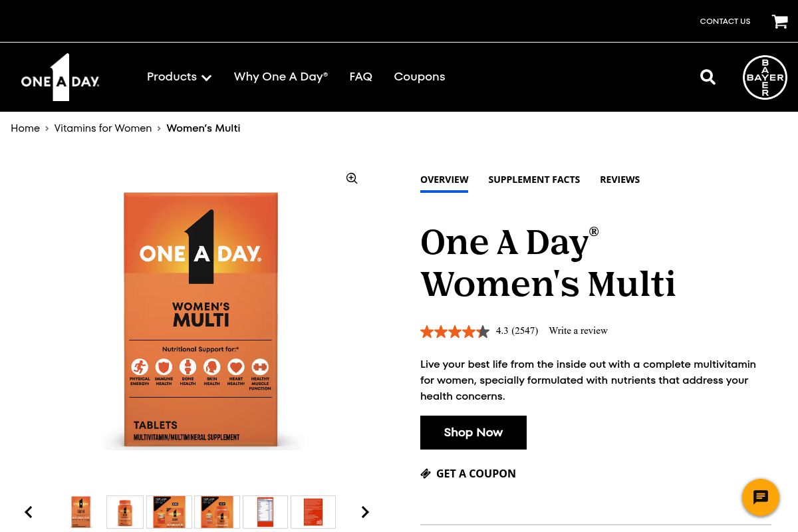The width and height of the screenshot is (798, 532).
Task: Go to the FAQ page
Action: [361, 77]
